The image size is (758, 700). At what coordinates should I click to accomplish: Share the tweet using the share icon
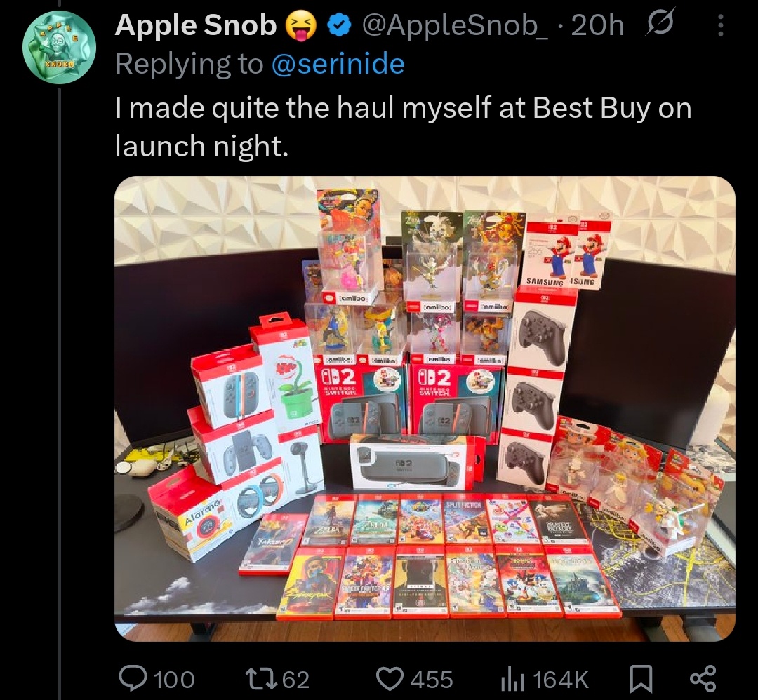pyautogui.click(x=703, y=679)
